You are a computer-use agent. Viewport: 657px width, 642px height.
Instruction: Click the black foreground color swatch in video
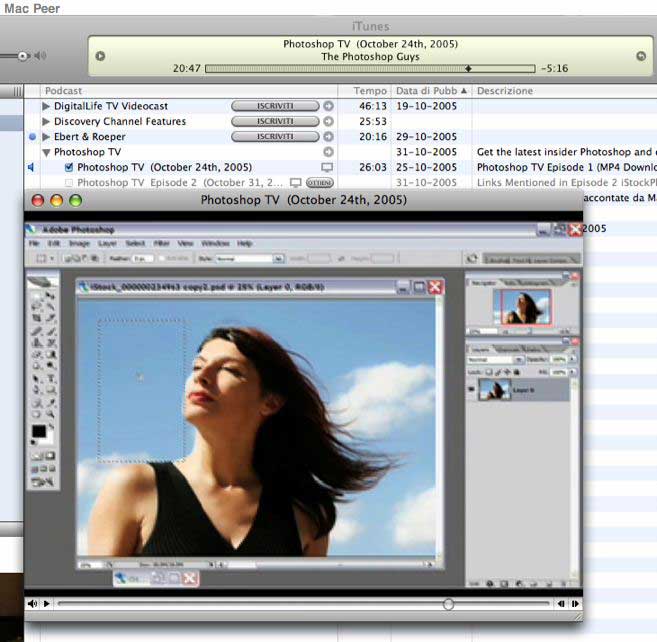[x=39, y=431]
